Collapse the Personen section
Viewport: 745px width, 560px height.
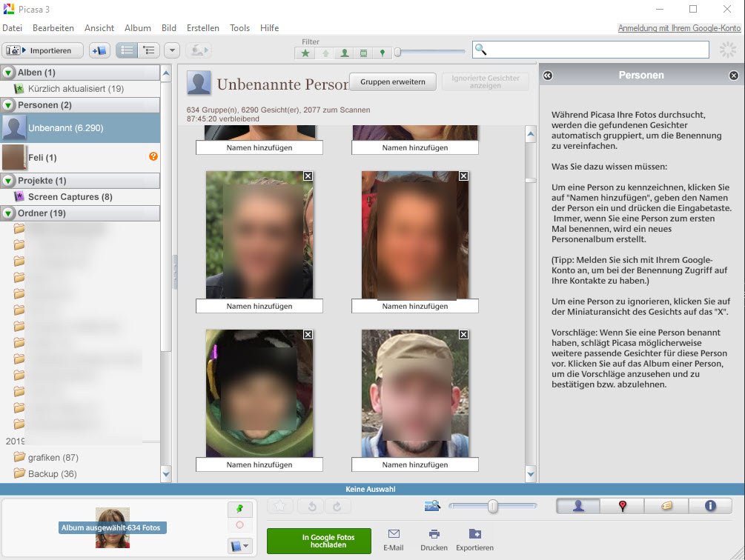click(x=8, y=105)
